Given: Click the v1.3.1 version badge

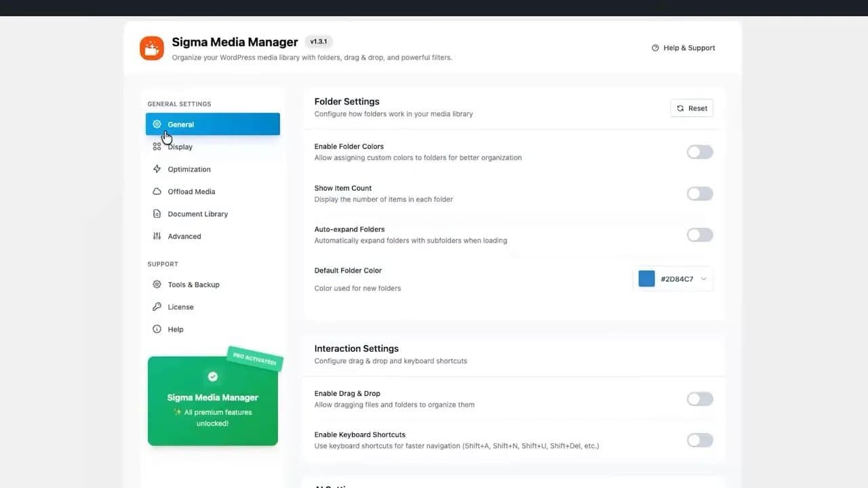Looking at the screenshot, I should pos(318,41).
